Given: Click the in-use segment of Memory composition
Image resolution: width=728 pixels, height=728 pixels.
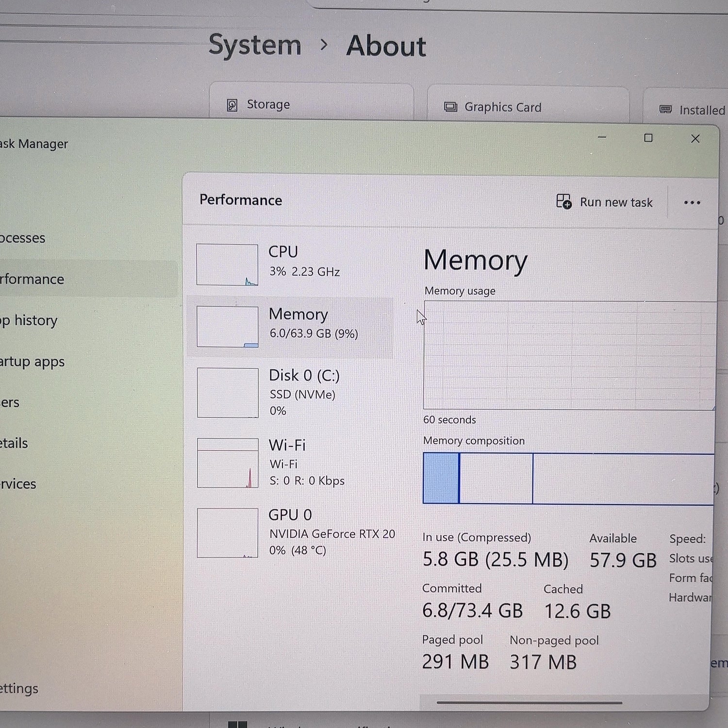Looking at the screenshot, I should tap(441, 479).
